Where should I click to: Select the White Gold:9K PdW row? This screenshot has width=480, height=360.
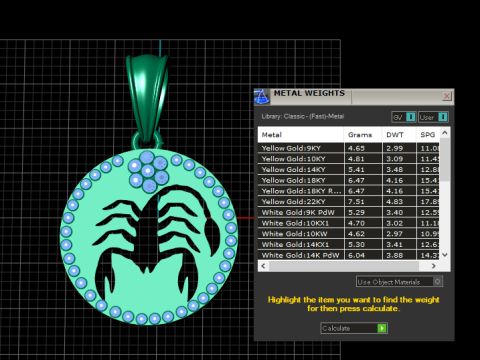click(349, 212)
